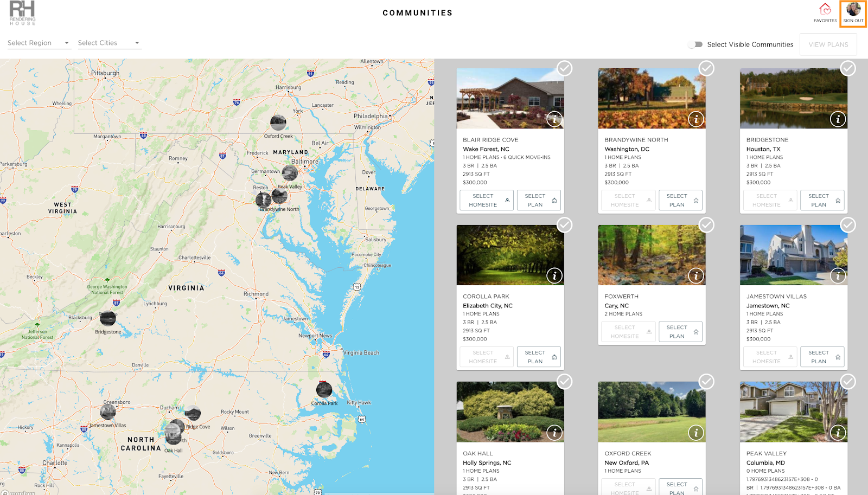Open info for Brandywine North

click(696, 119)
